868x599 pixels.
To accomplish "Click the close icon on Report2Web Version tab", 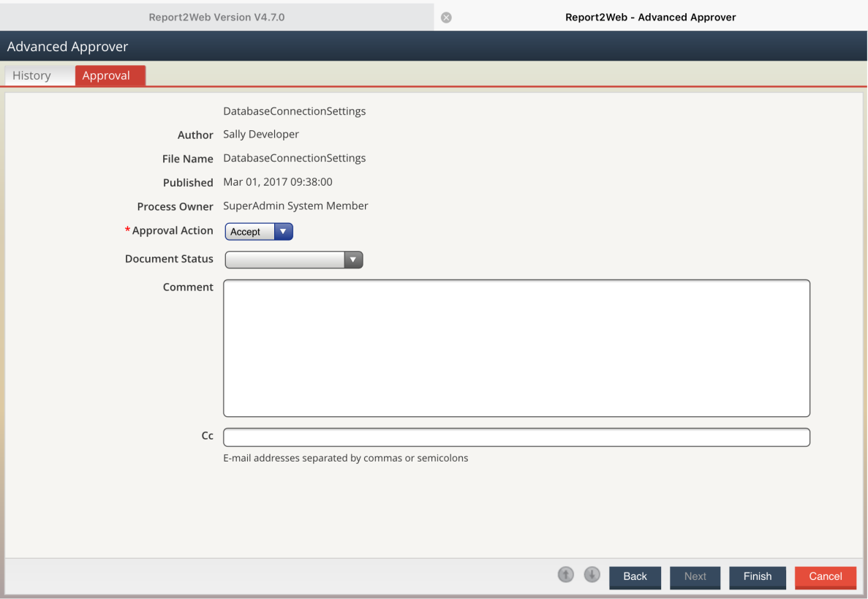I will (x=446, y=17).
